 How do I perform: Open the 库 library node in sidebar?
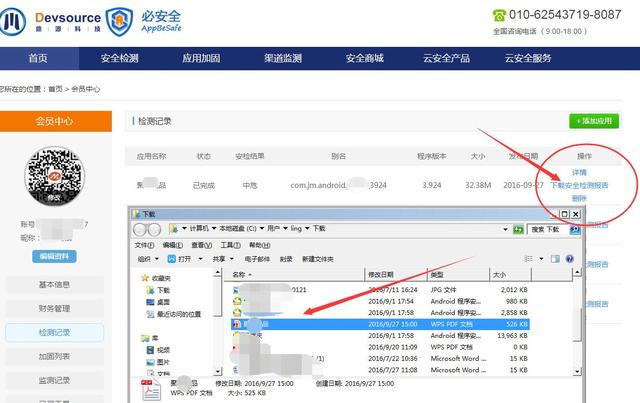click(155, 338)
